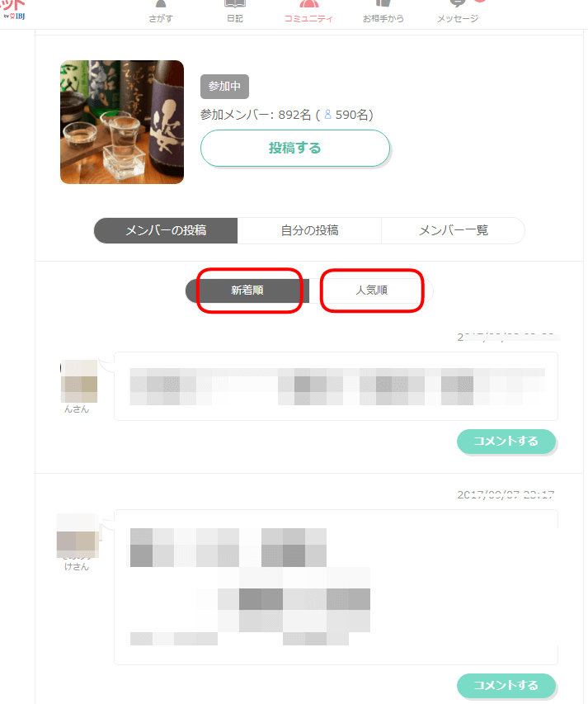Switch to メンバーの投稿 tab
The height and width of the screenshot is (704, 588).
click(166, 230)
